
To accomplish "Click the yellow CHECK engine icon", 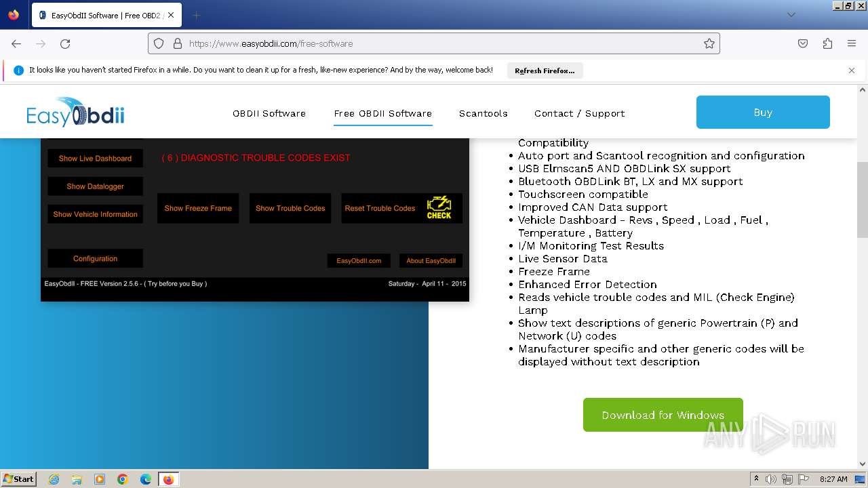I will point(439,207).
